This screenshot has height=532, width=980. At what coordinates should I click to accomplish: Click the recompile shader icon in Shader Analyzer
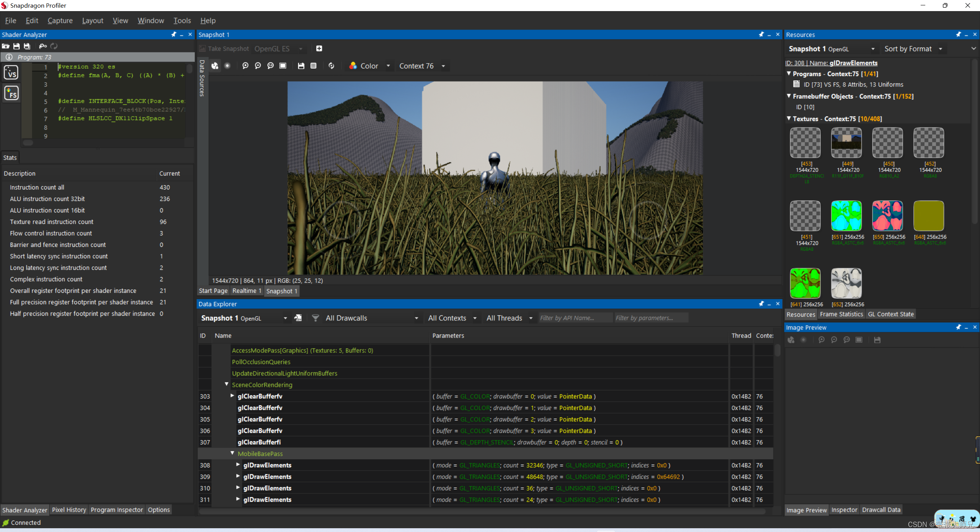[x=54, y=46]
